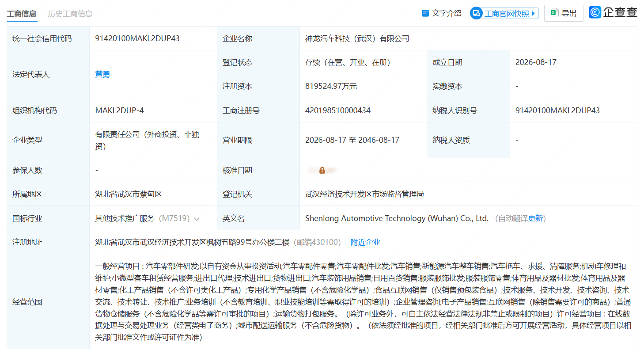This screenshot has height=354, width=644.
Task: Click the 注册资本 label
Action: tap(237, 86)
